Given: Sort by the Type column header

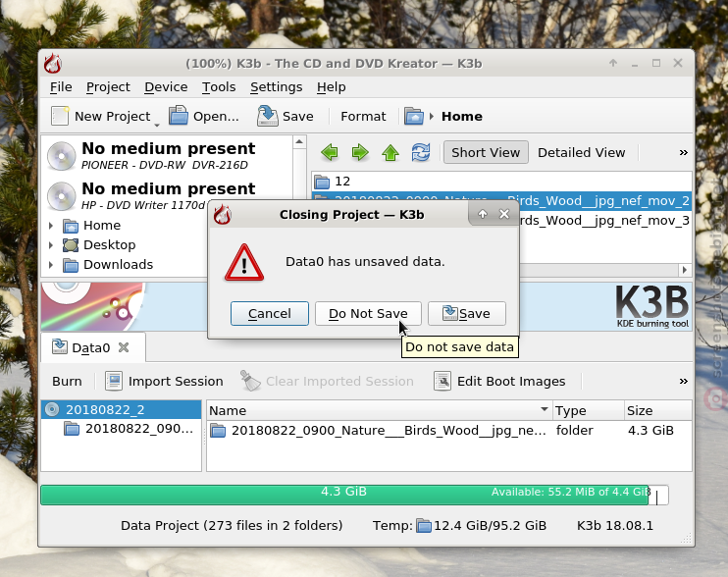Looking at the screenshot, I should [589, 411].
